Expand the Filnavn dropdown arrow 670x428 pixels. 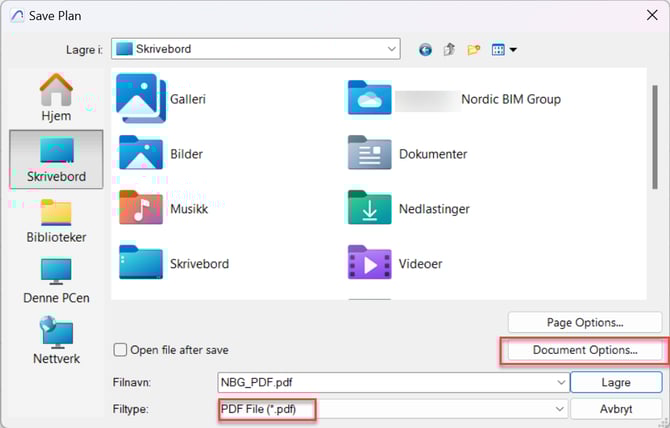click(558, 382)
